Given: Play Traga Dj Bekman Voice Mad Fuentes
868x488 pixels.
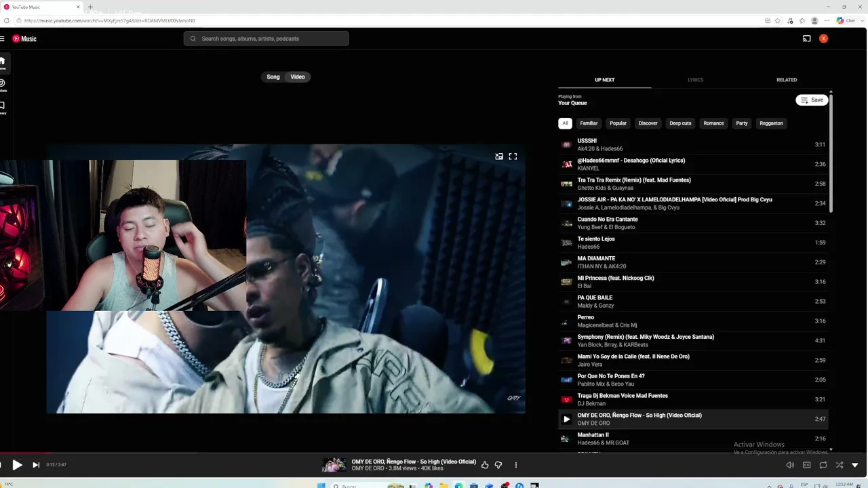Looking at the screenshot, I should pyautogui.click(x=692, y=400).
